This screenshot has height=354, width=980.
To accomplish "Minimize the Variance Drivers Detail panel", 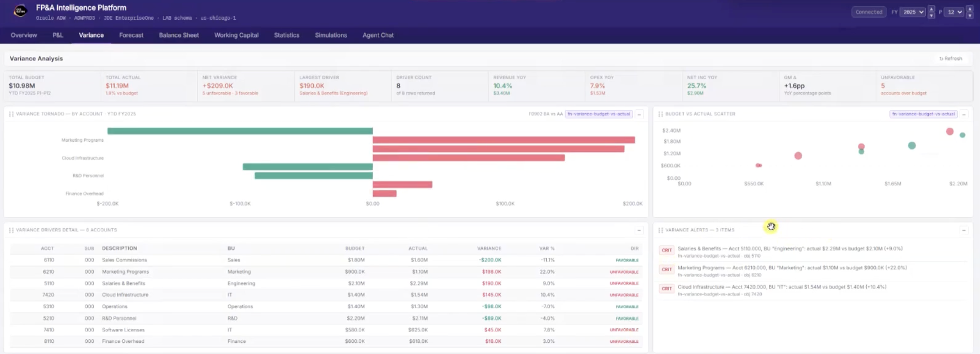I will click(639, 231).
